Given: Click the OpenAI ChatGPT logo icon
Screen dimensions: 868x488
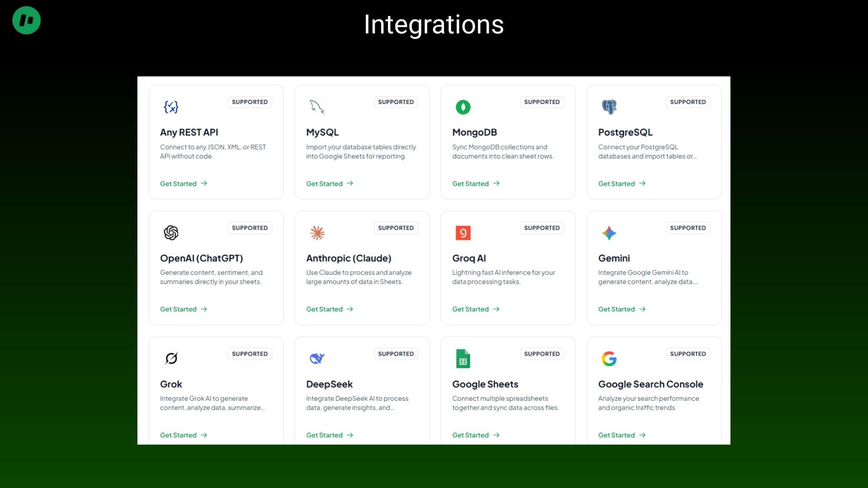Looking at the screenshot, I should tap(171, 233).
